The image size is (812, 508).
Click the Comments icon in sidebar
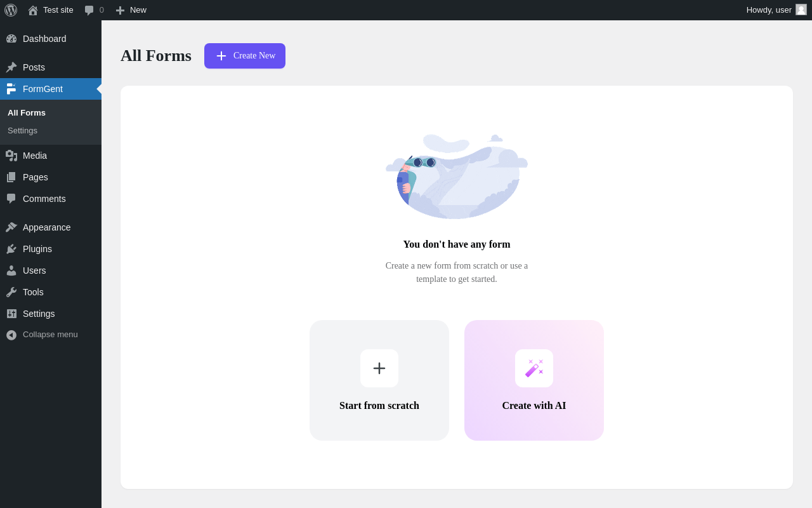point(11,199)
